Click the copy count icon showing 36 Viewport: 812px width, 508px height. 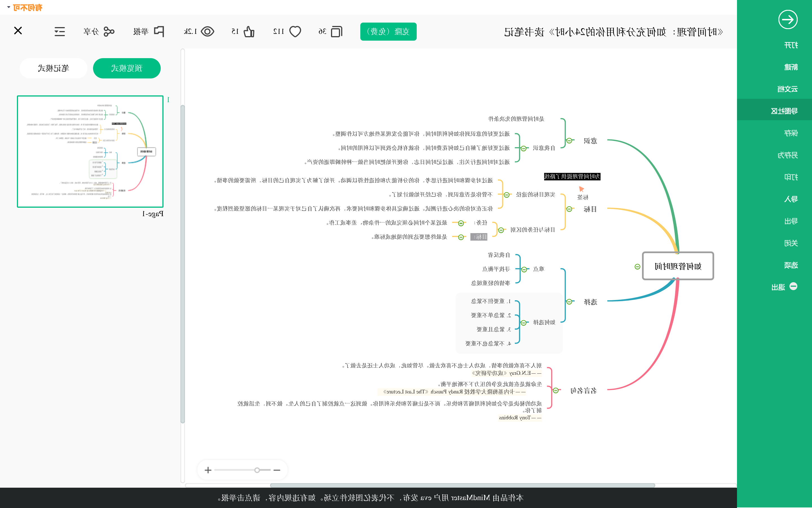click(x=337, y=32)
